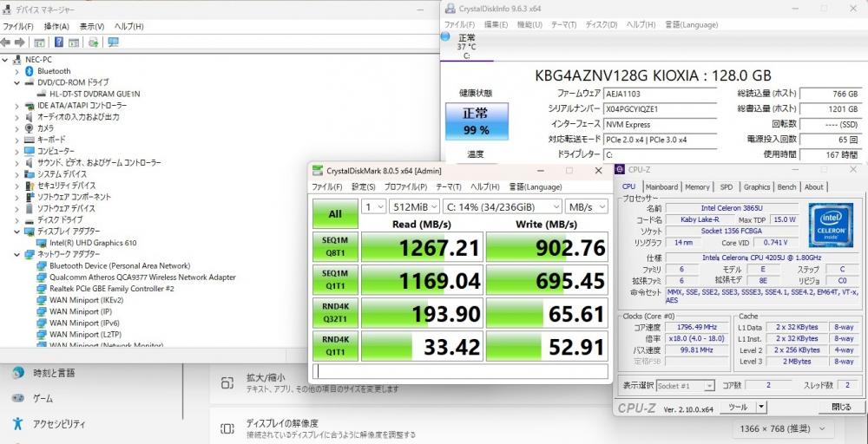Open アクセシビリティ settings person icon
The height and width of the screenshot is (444, 868).
point(18,424)
